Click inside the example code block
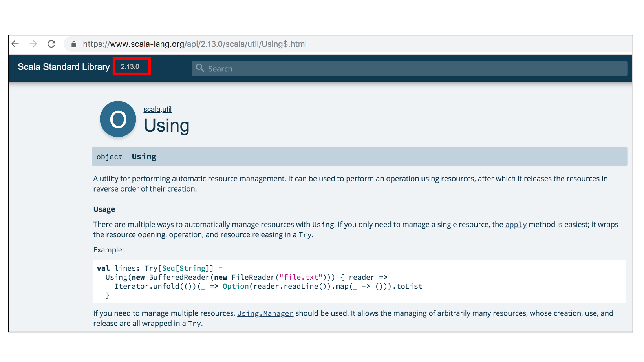The height and width of the screenshot is (362, 644). [x=360, y=282]
